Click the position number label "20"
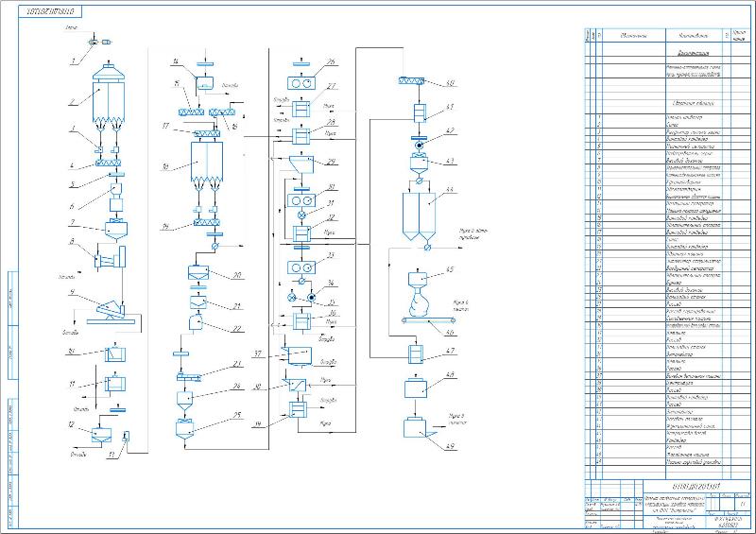This screenshot has width=756, height=534. [x=237, y=275]
